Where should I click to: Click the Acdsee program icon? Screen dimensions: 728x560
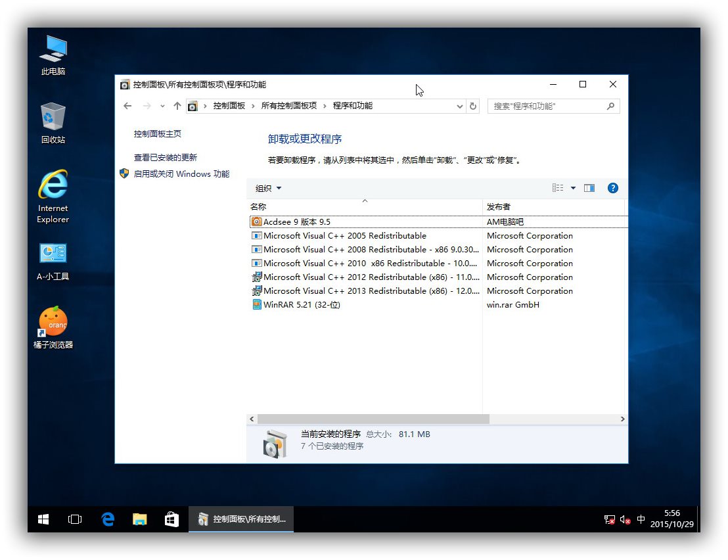point(256,222)
